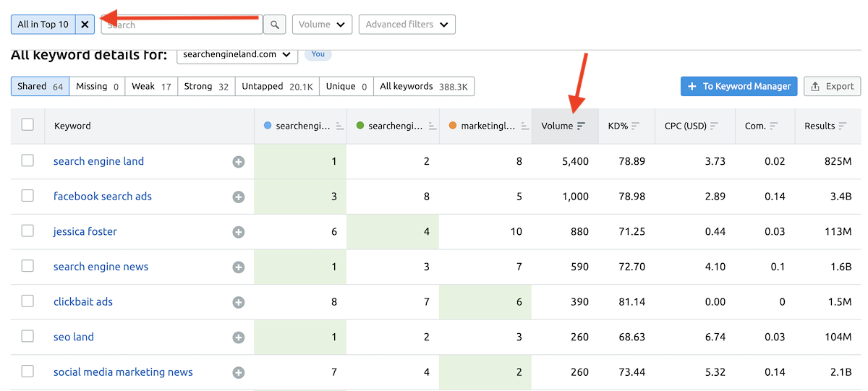The width and height of the screenshot is (868, 391).
Task: Open the 'search engine land' keyword link
Action: click(x=98, y=161)
